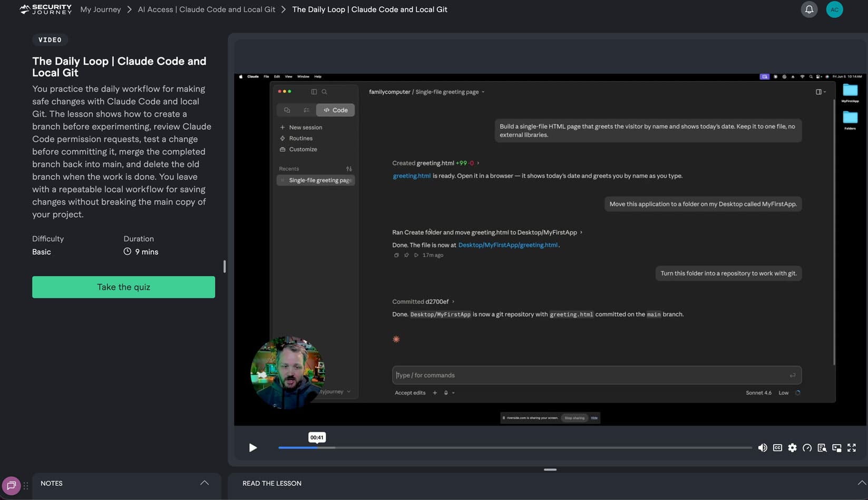The image size is (868, 500).
Task: Open Customize in Claude sidebar
Action: coord(298,149)
